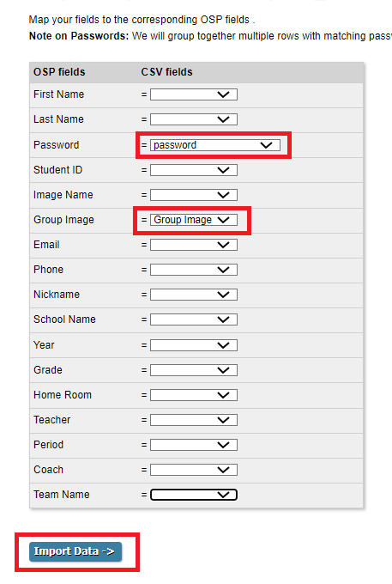The width and height of the screenshot is (392, 584).
Task: Open the Year mapping dropdown
Action: 193,345
